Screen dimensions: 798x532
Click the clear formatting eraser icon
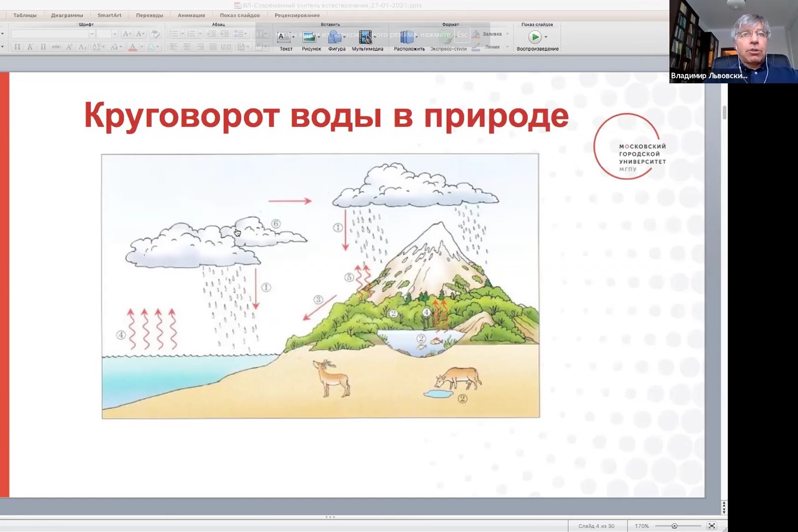[x=155, y=34]
